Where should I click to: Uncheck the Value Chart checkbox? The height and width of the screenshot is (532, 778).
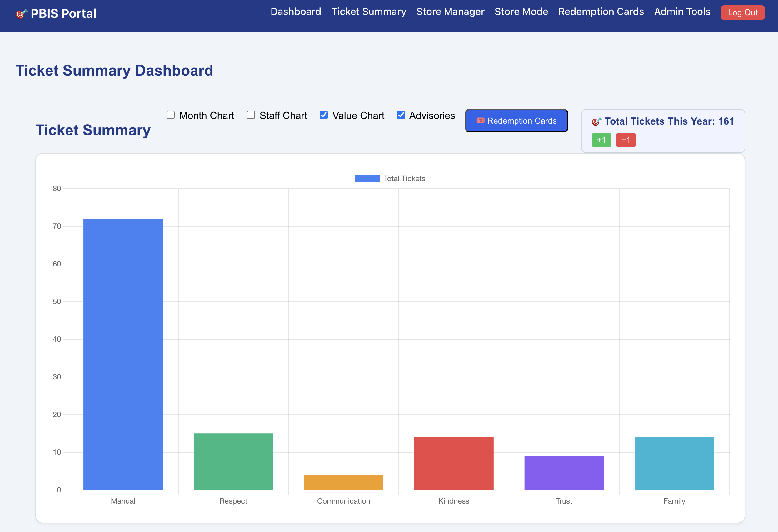[x=324, y=115]
